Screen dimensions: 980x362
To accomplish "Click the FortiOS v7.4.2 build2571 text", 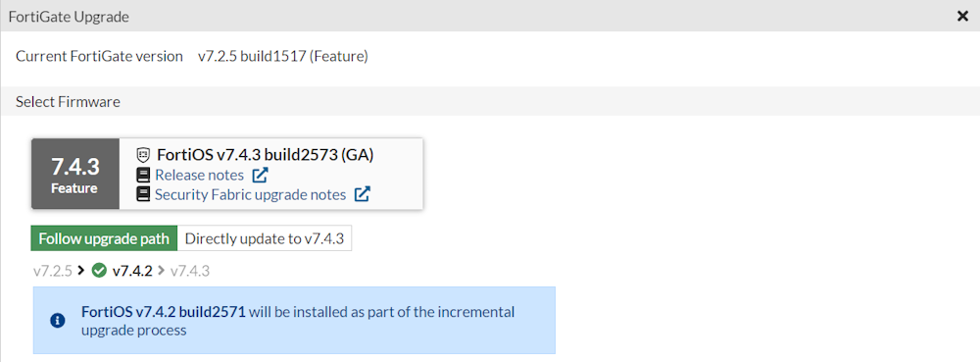I will point(163,311).
